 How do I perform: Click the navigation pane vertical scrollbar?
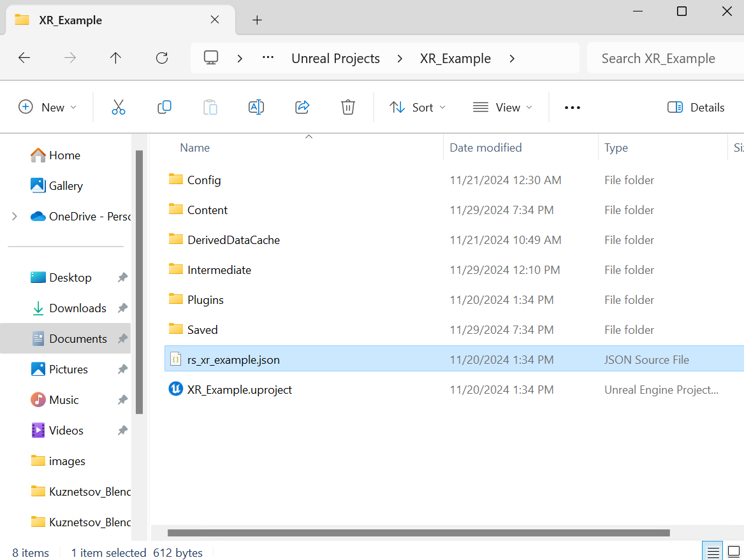pos(139,282)
